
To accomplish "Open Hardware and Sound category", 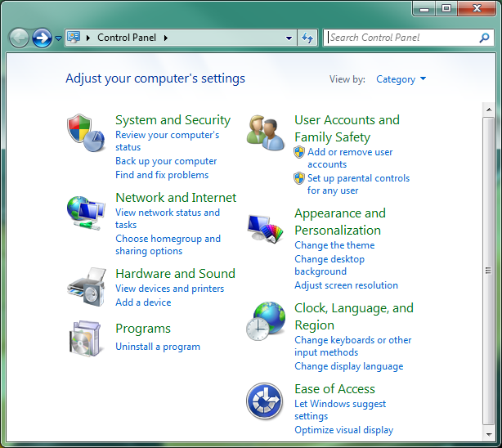I will click(x=175, y=274).
